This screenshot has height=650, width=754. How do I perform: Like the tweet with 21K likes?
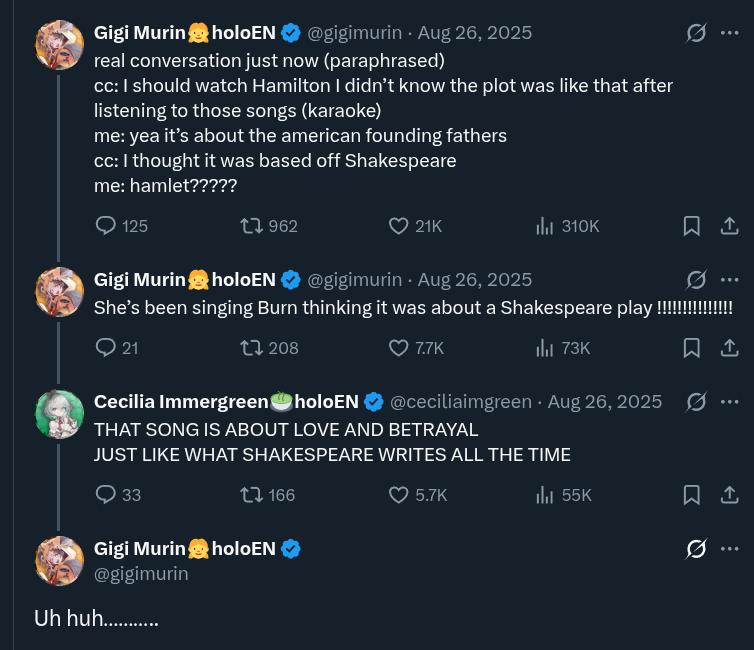399,226
